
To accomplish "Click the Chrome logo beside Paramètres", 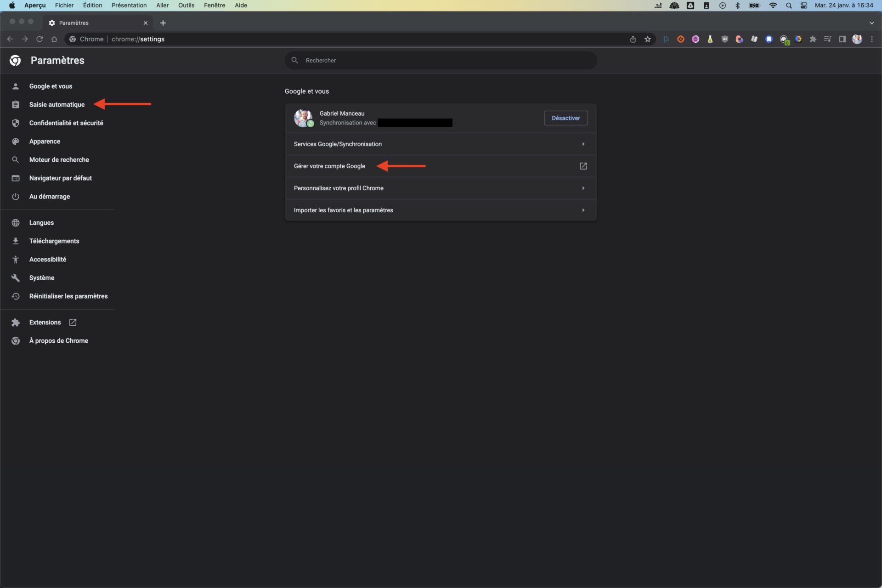I will point(15,60).
